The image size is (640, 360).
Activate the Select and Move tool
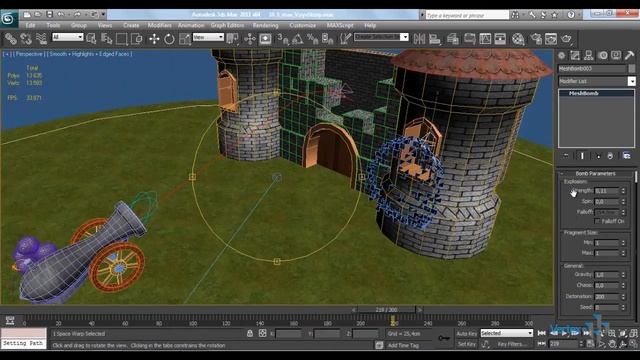[154, 39]
